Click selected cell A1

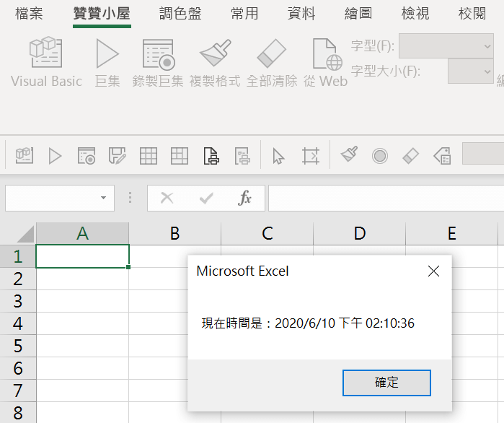coord(83,256)
